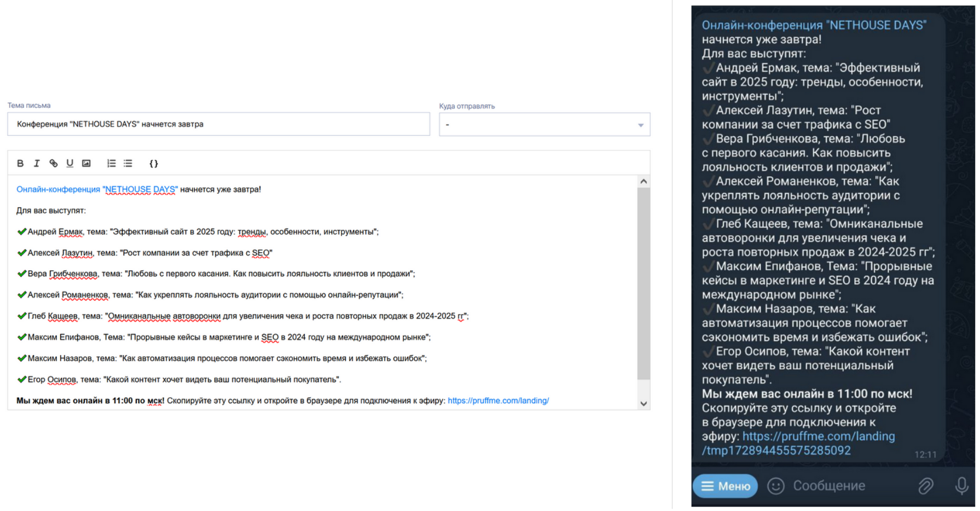Insert an image with the picture icon
Image resolution: width=980 pixels, height=511 pixels.
(86, 163)
